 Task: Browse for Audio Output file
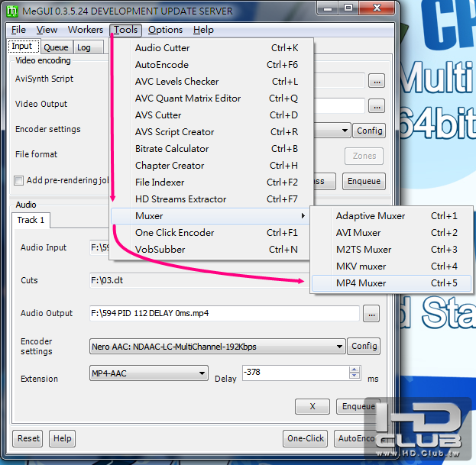point(371,314)
